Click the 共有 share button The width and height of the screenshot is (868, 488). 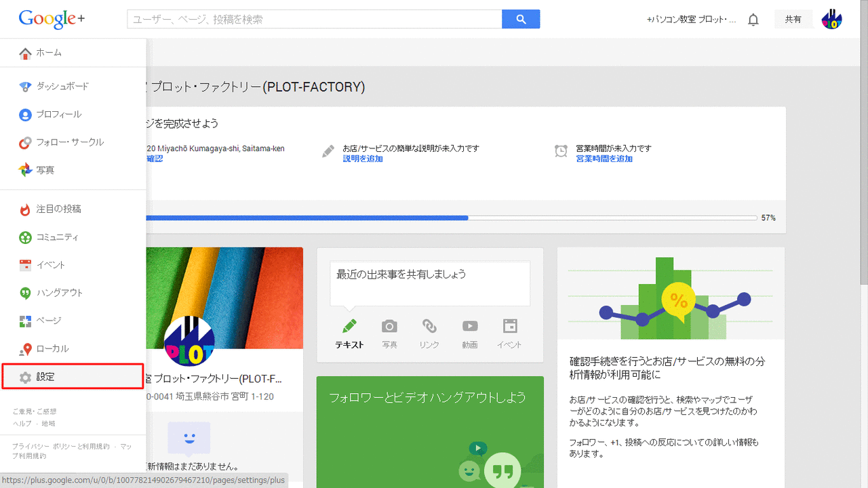click(x=793, y=19)
